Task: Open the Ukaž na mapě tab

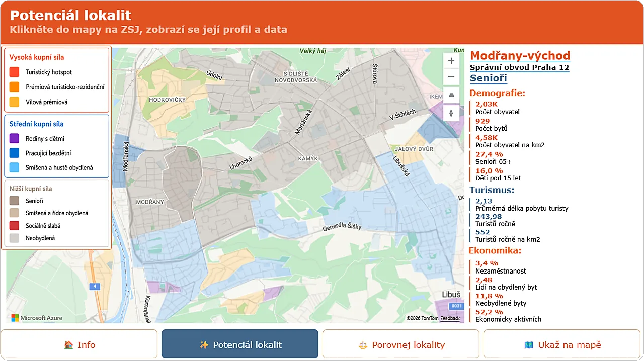Action: 562,344
